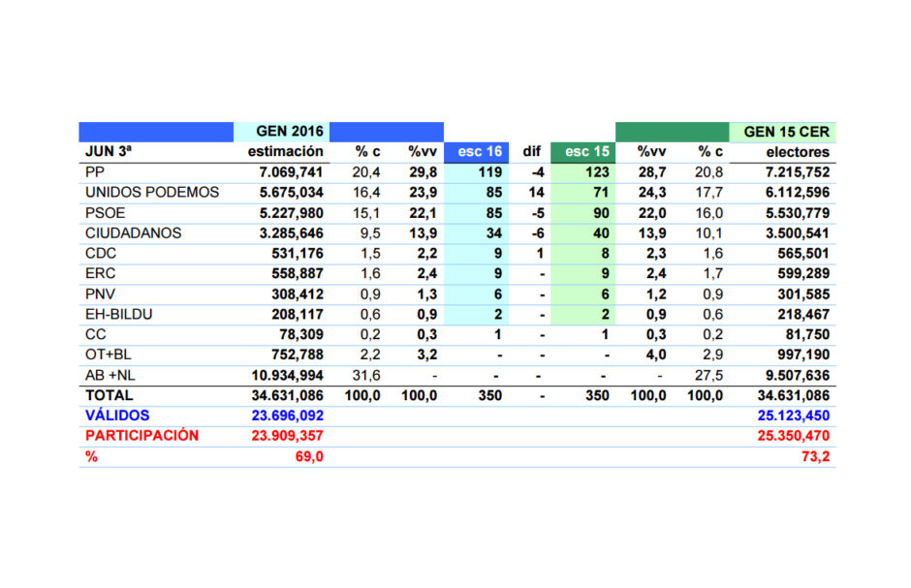Click VÁLIDOS value 23.696,092
This screenshot has width=911, height=588.
(288, 416)
